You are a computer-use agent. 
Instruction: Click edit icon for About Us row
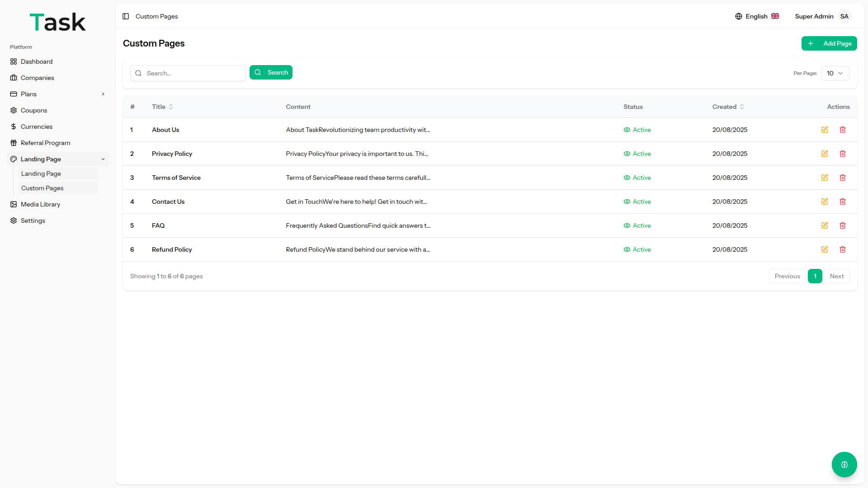pyautogui.click(x=825, y=130)
